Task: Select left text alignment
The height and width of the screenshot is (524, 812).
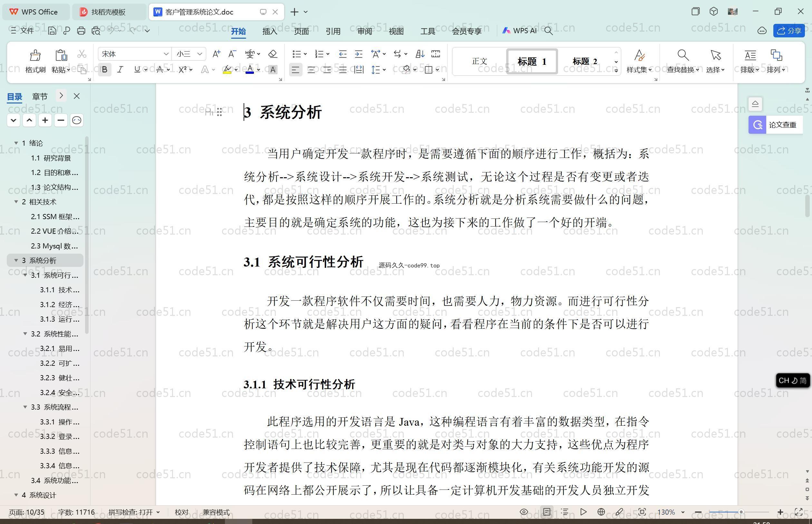Action: point(295,70)
